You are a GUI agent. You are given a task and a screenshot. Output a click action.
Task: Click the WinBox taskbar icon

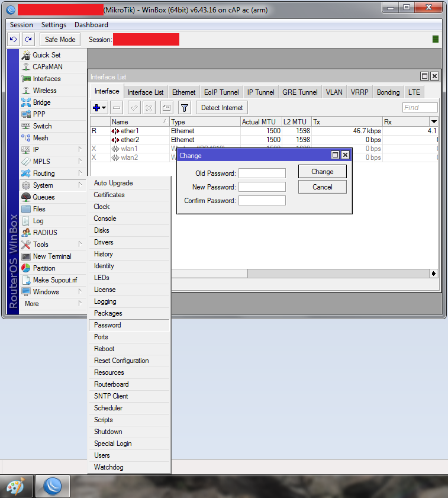53,486
